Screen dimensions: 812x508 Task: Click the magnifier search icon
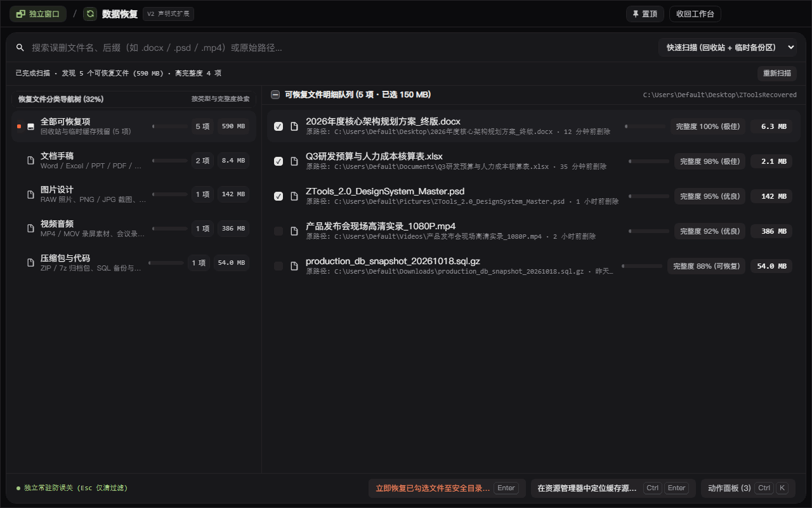(x=20, y=48)
